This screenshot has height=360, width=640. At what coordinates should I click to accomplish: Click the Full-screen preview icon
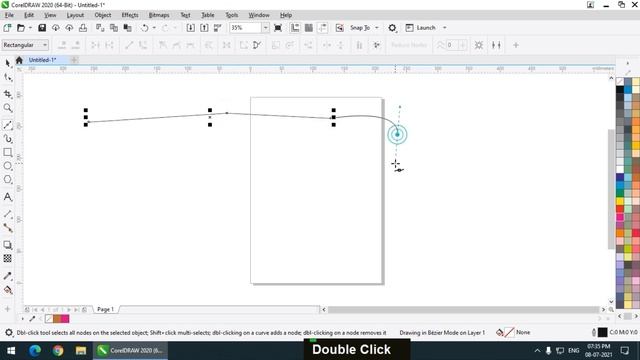(x=278, y=28)
